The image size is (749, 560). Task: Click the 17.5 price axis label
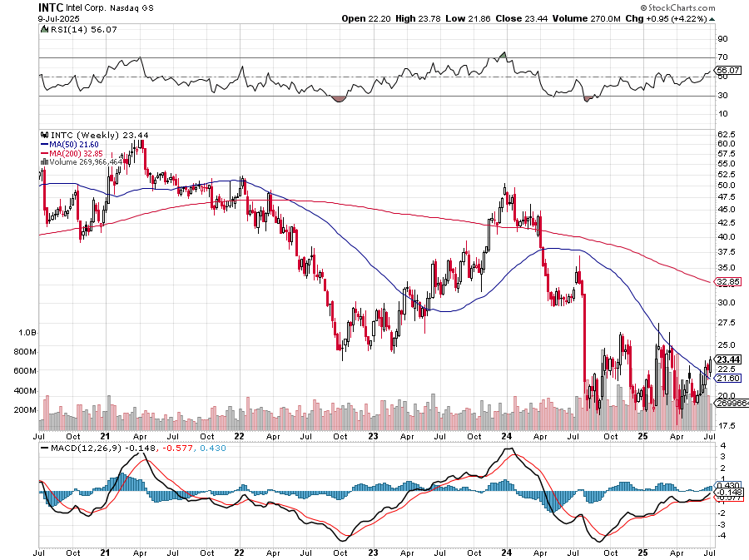click(726, 425)
